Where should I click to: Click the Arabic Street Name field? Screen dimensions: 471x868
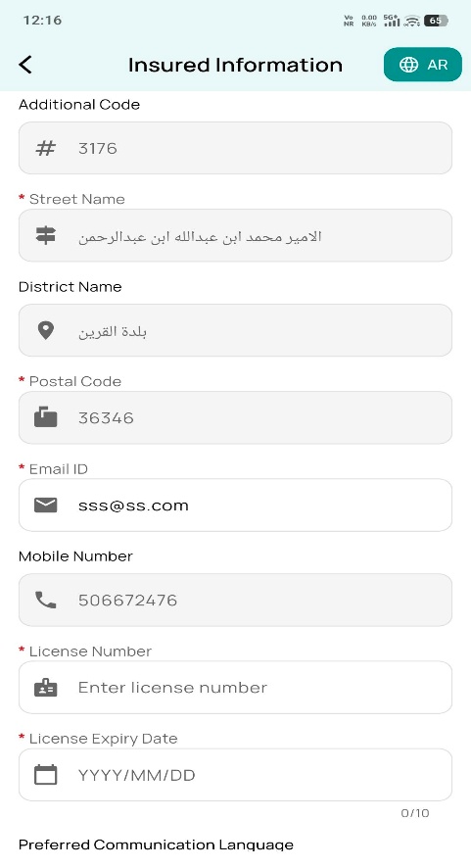click(x=235, y=235)
